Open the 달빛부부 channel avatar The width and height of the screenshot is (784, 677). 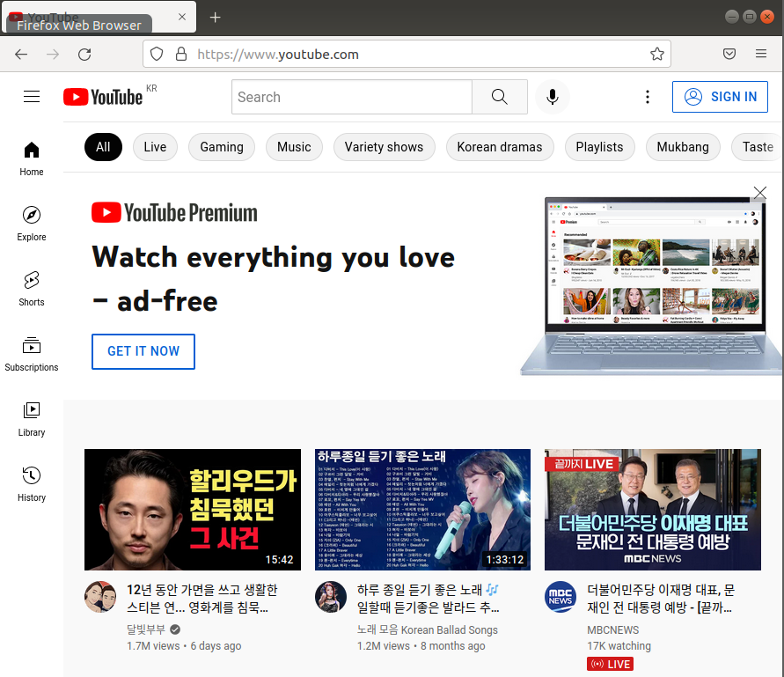tap(100, 596)
